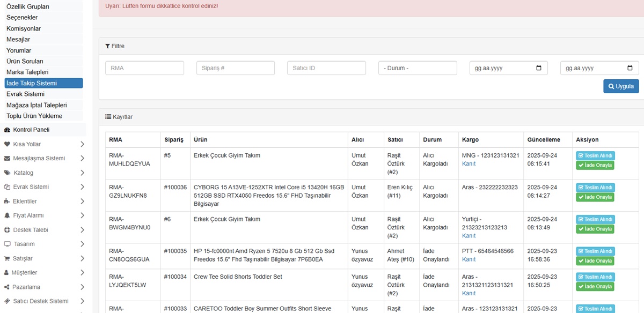Open Mağaza İptal Talepleri menu item
This screenshot has width=644, height=313.
point(36,105)
